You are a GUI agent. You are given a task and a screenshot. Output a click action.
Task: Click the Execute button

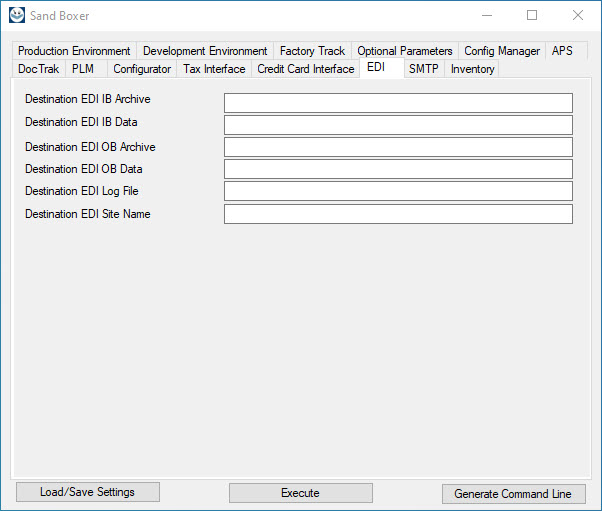(x=300, y=493)
